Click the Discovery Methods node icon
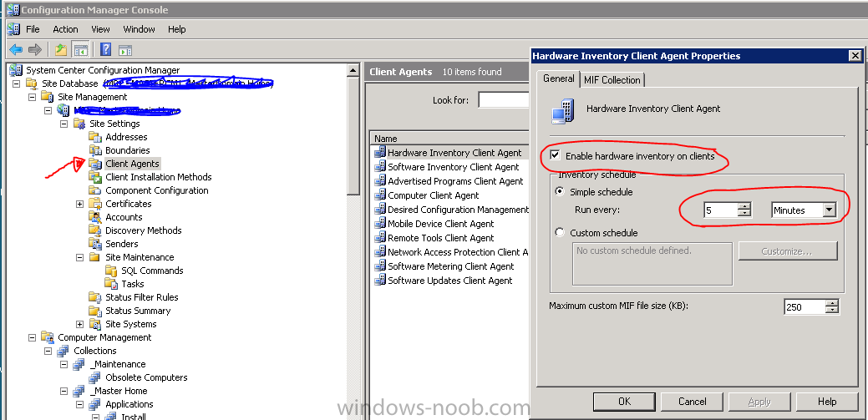The image size is (868, 420). (x=96, y=230)
